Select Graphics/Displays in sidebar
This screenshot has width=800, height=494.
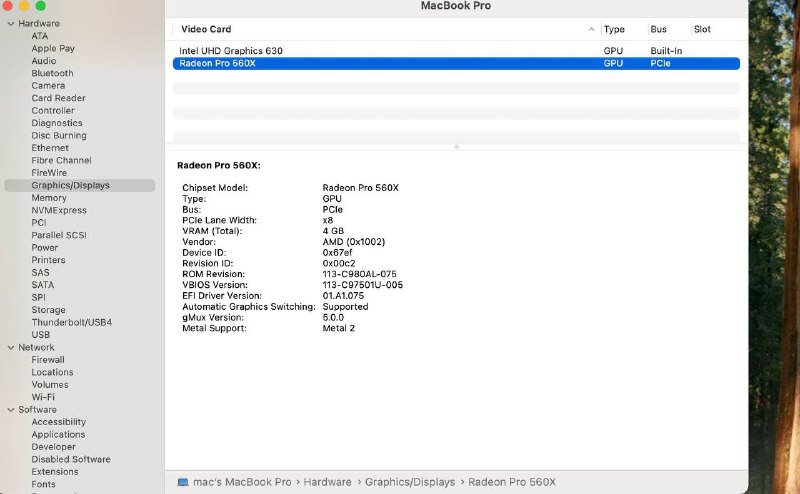(x=80, y=185)
